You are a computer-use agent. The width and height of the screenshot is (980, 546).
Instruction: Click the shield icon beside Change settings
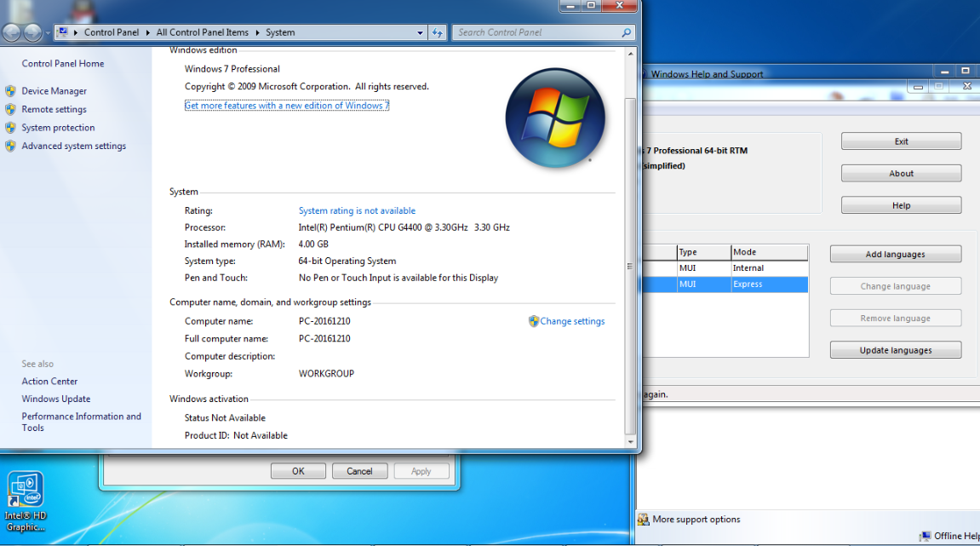(533, 321)
